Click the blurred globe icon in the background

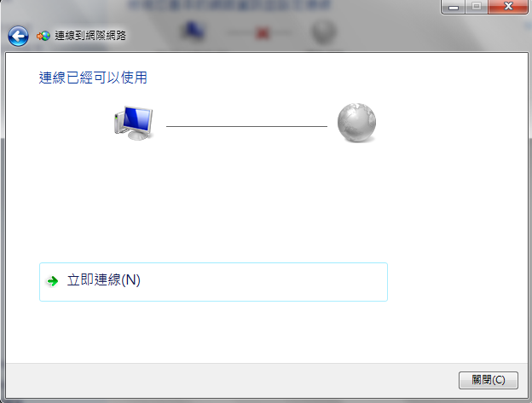click(x=324, y=32)
